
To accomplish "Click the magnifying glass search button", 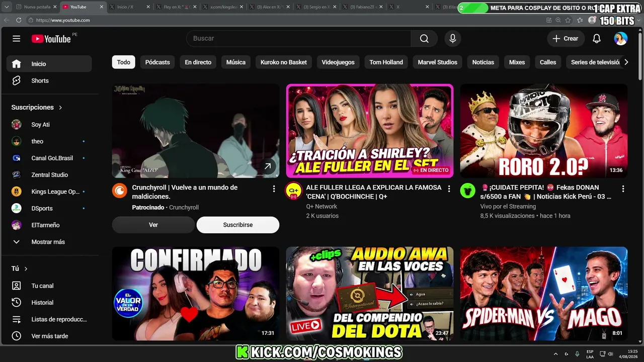I will [424, 39].
